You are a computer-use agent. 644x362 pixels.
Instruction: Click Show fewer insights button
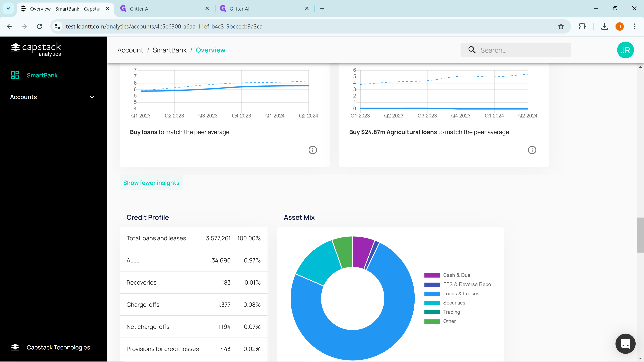click(151, 183)
